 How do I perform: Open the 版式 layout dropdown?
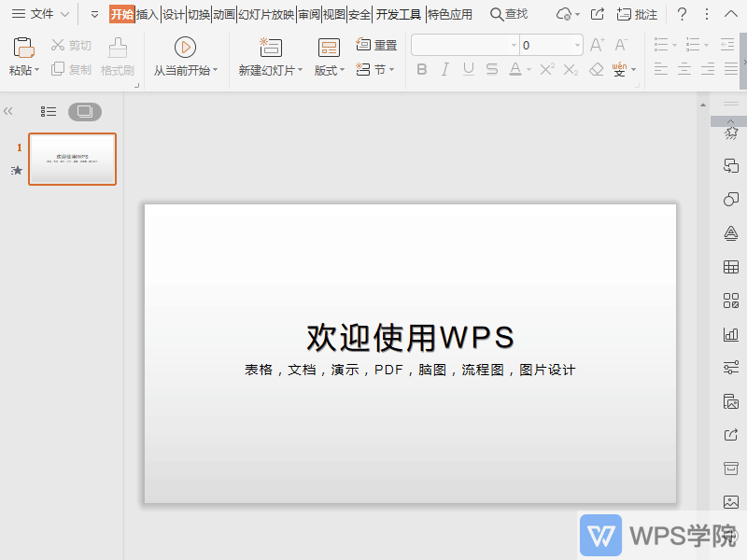tap(329, 69)
